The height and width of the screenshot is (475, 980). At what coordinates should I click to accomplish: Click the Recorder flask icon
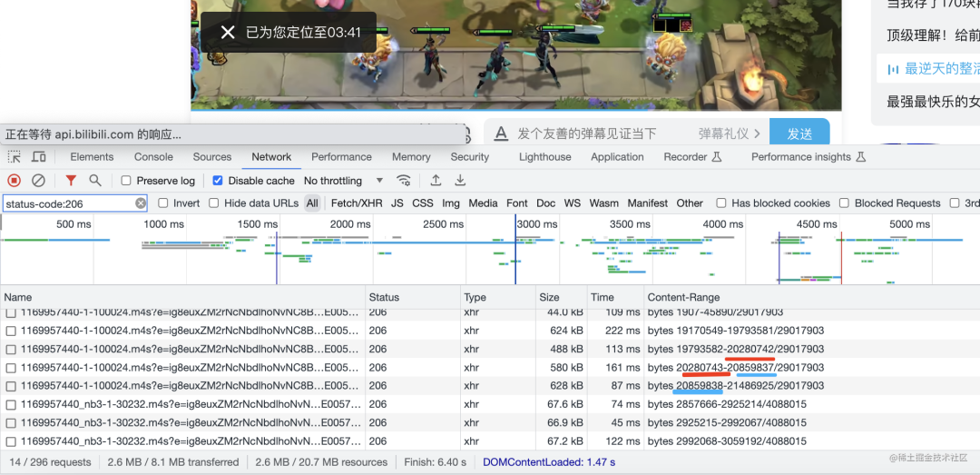pyautogui.click(x=718, y=156)
